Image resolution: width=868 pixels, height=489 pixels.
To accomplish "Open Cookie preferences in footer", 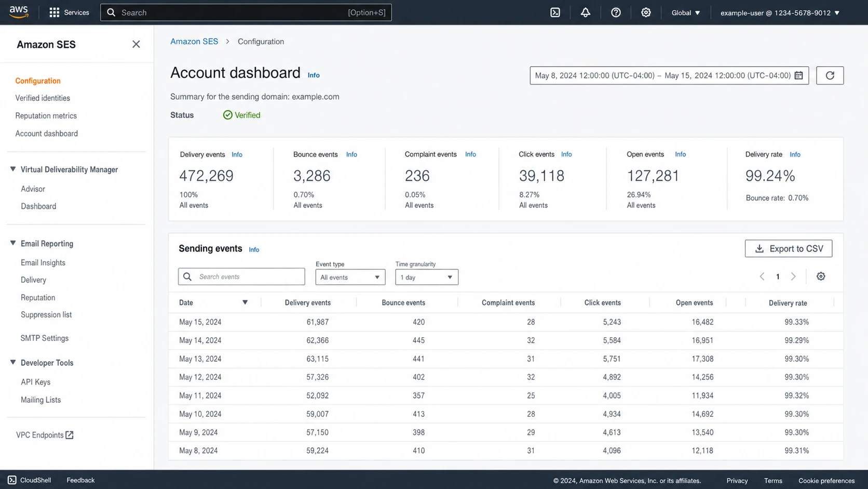I will (826, 481).
